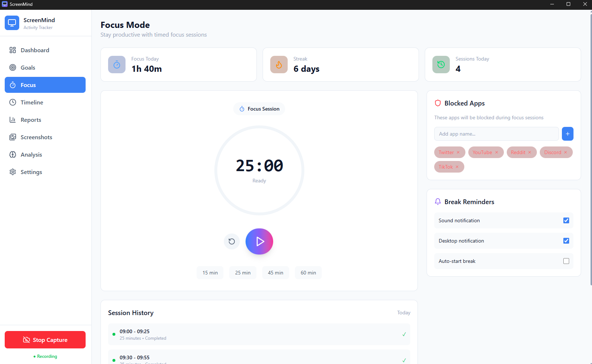Screen dimensions: 592x364
Task: Click the Streak flame icon
Action: (279, 65)
